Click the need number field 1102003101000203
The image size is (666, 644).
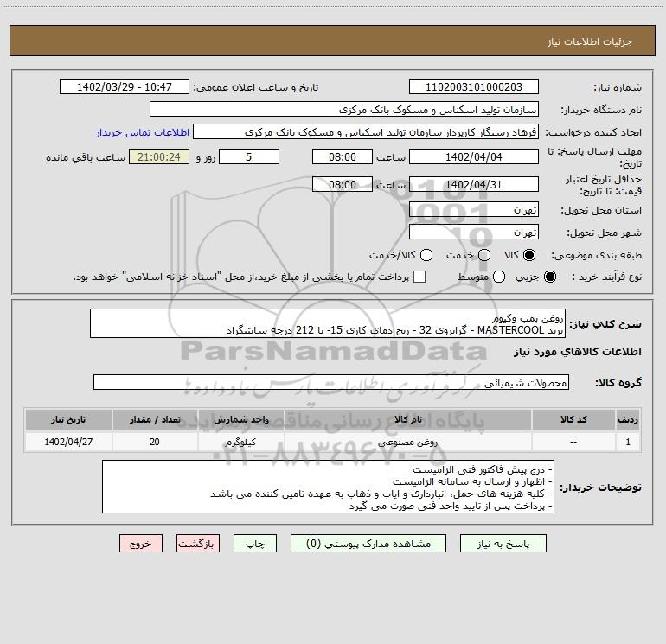474,86
